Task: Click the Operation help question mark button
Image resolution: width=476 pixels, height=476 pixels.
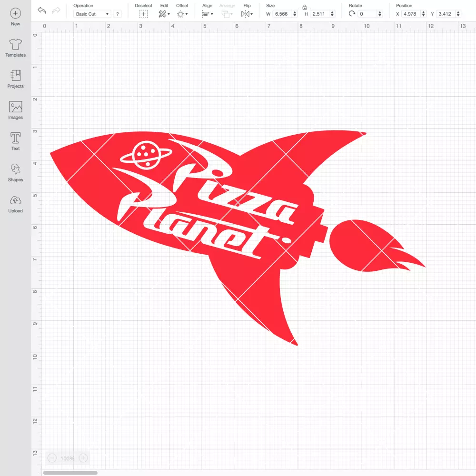Action: tap(118, 14)
